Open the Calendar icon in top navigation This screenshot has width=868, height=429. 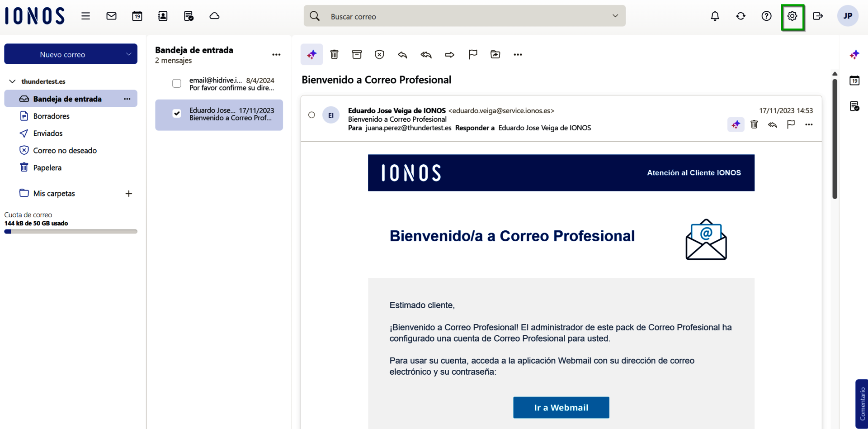pos(137,16)
